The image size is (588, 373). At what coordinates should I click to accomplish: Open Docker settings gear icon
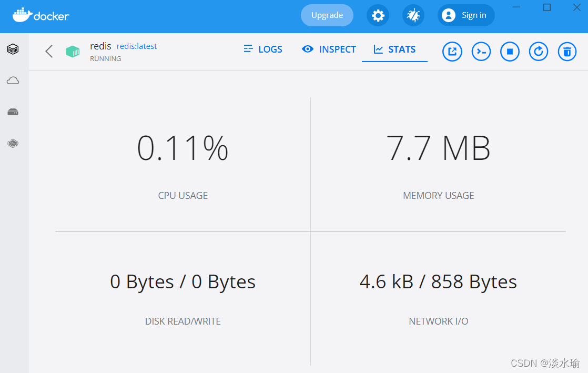[x=378, y=15]
